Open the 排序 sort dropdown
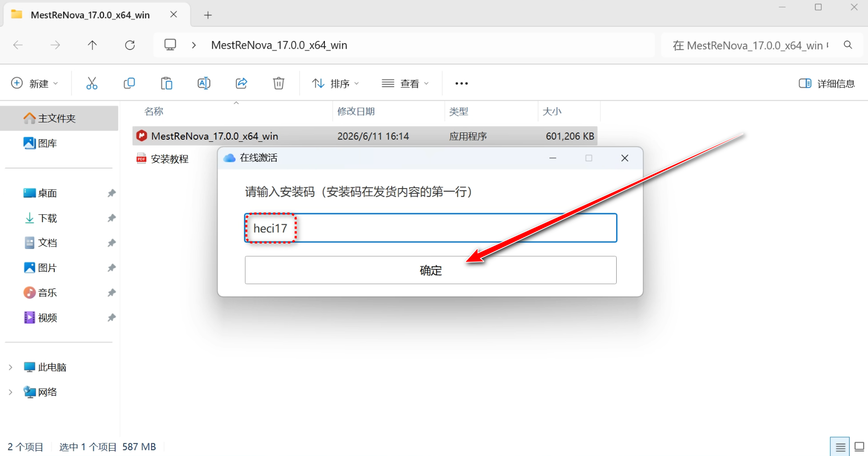Screen dimensions: 868x456 click(336, 83)
